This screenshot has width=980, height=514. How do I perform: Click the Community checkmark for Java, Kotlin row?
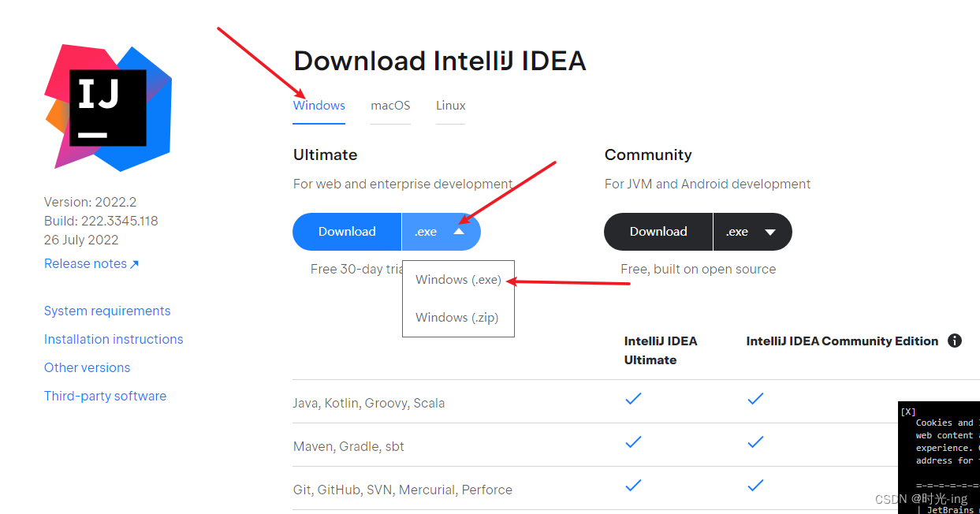755,399
